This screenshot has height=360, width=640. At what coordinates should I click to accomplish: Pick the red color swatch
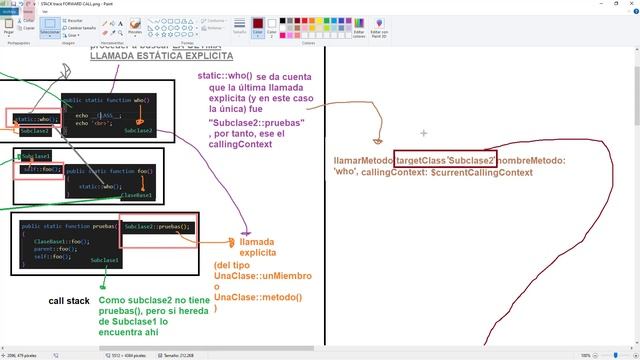[x=304, y=21]
